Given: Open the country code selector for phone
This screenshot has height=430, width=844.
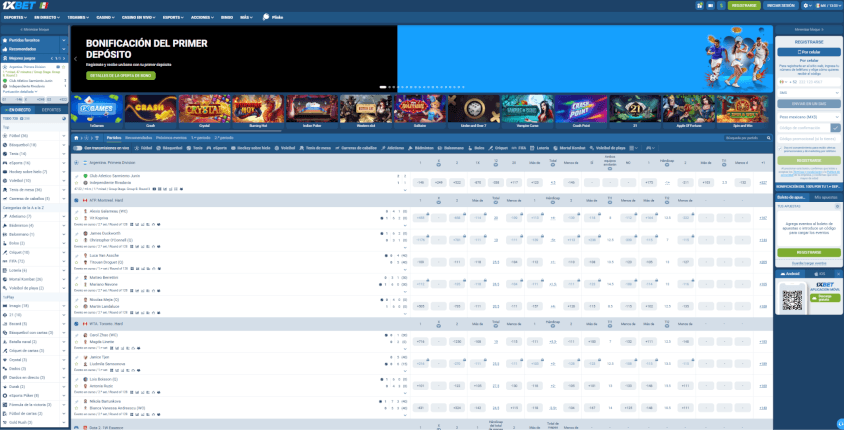Looking at the screenshot, I should (x=782, y=82).
